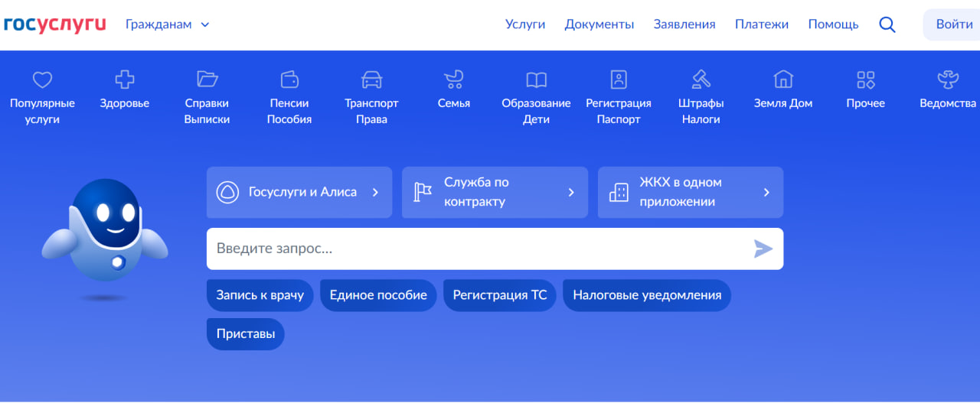Image resolution: width=980 pixels, height=403 pixels.
Task: Expand ЖКХ в одном приложении chevron arrow
Action: point(766,192)
